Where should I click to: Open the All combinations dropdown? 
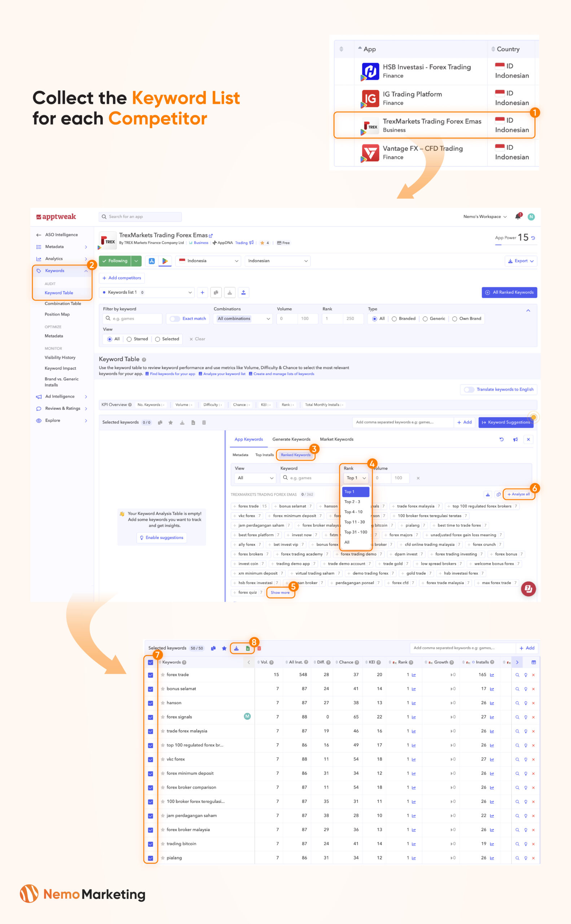(x=243, y=319)
